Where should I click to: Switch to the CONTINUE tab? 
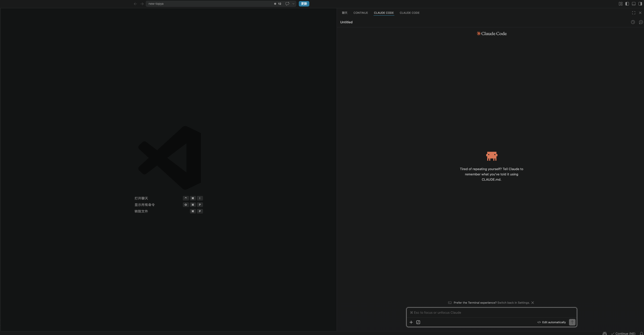[x=361, y=13]
